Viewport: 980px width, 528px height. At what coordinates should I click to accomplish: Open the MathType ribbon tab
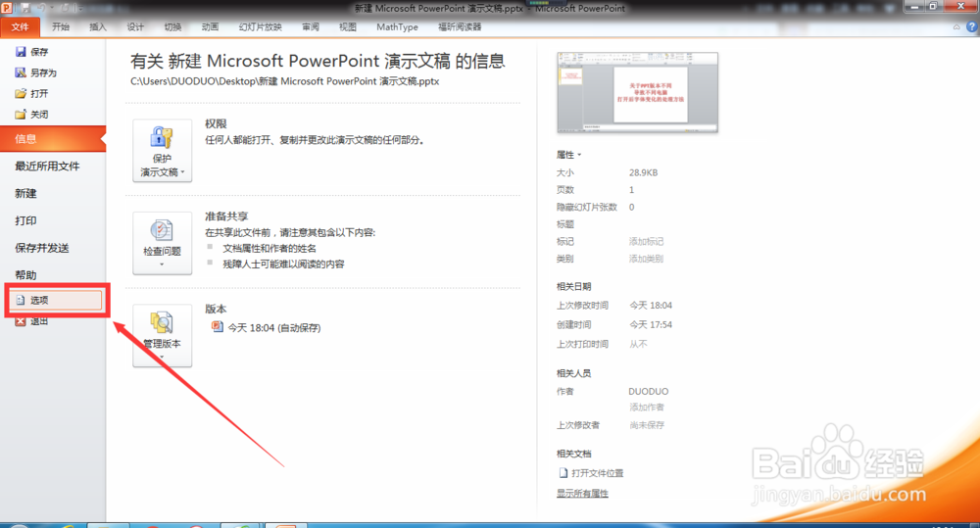(x=398, y=26)
